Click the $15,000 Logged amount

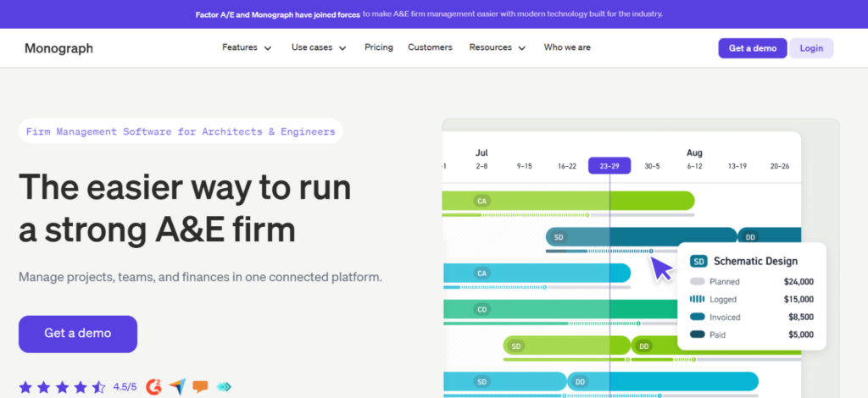point(798,299)
